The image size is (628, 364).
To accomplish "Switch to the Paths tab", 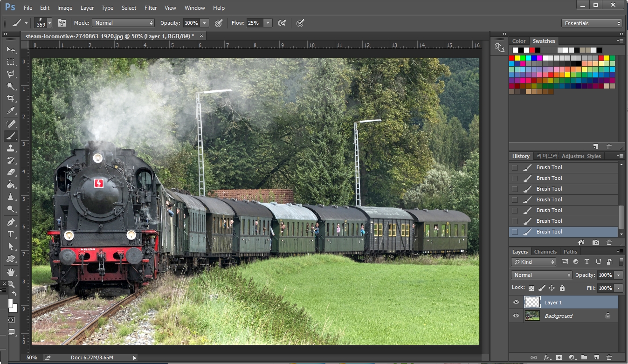I will [x=570, y=252].
